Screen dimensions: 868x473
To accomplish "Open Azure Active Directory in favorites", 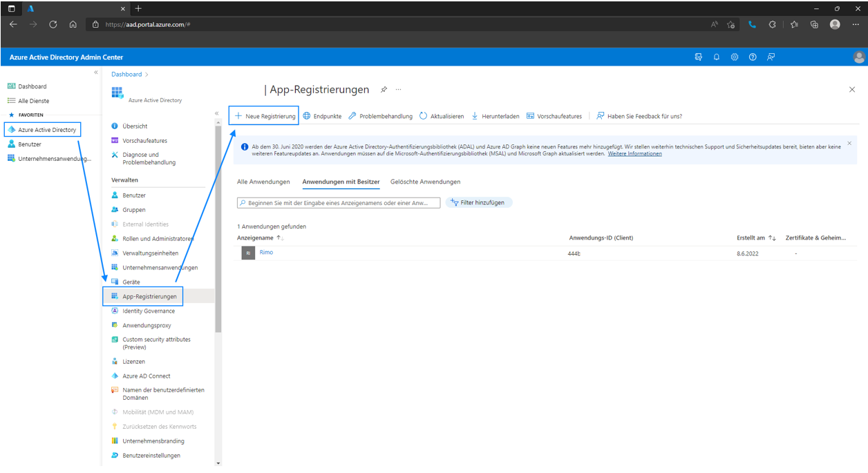I will [x=43, y=130].
